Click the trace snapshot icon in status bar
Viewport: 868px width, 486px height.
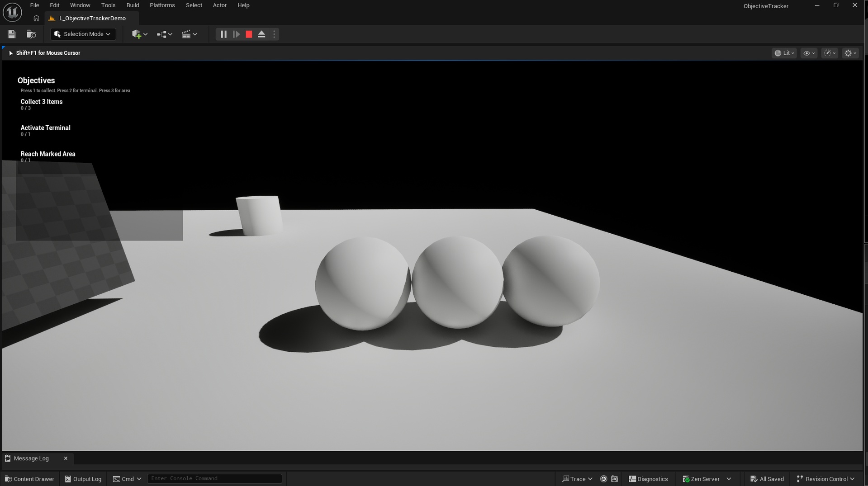pyautogui.click(x=614, y=479)
